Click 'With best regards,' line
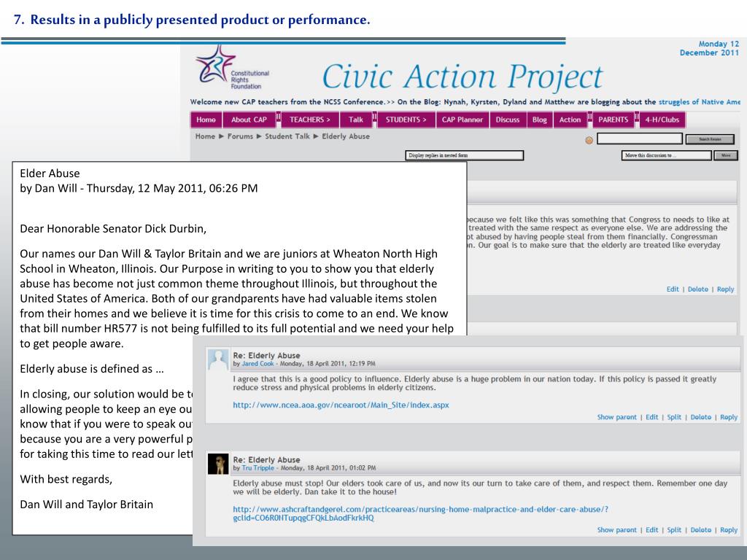 pos(66,479)
